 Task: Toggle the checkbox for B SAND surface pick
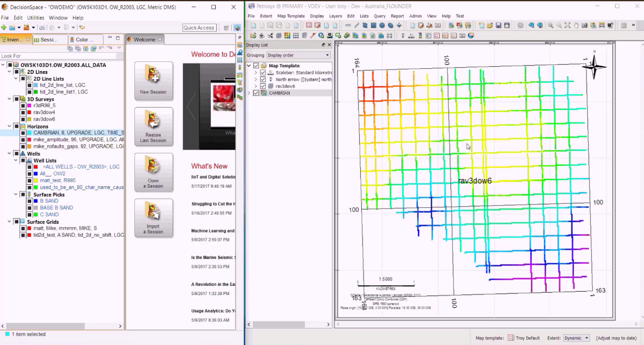point(30,201)
